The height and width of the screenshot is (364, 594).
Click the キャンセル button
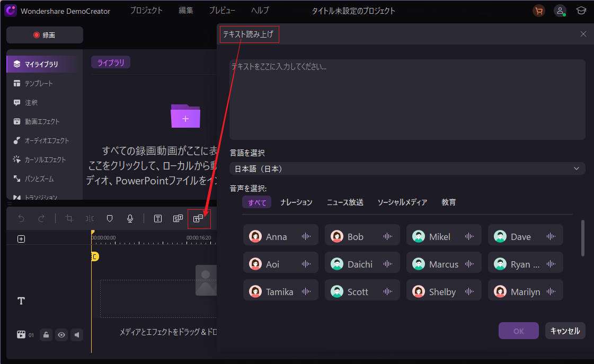point(565,331)
